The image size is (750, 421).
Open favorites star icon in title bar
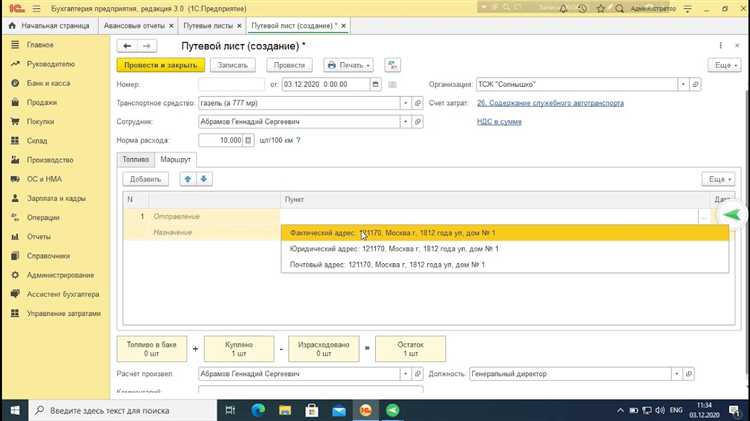click(x=601, y=9)
